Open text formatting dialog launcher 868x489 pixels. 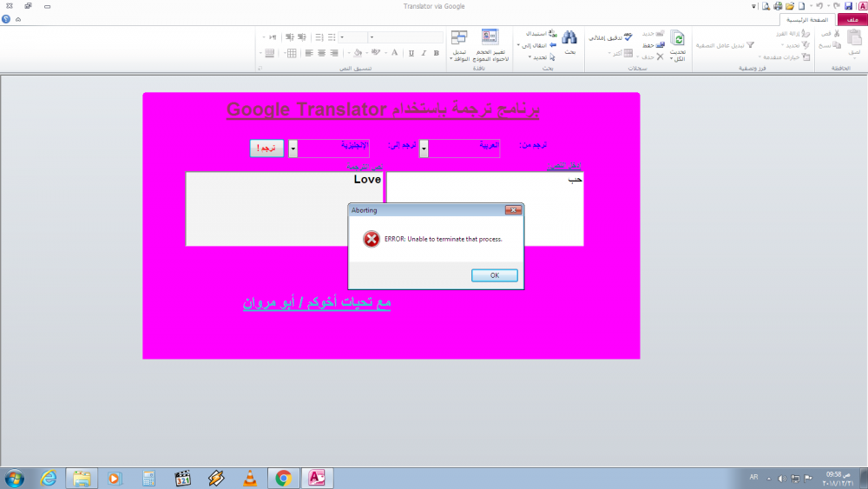(260, 68)
